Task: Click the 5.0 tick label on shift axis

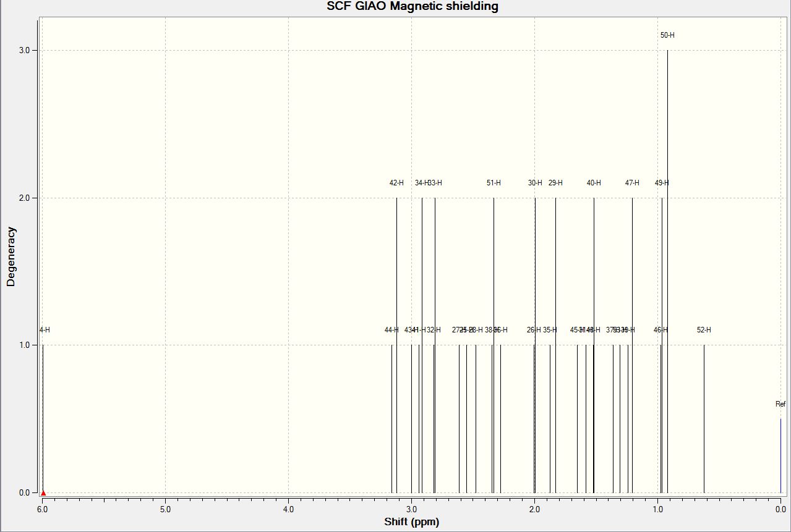Action: click(165, 510)
